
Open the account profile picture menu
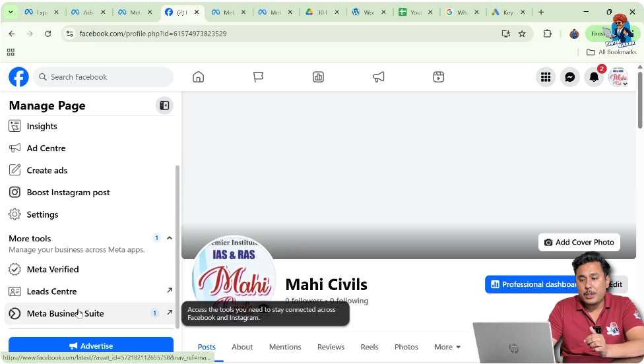pyautogui.click(x=618, y=77)
